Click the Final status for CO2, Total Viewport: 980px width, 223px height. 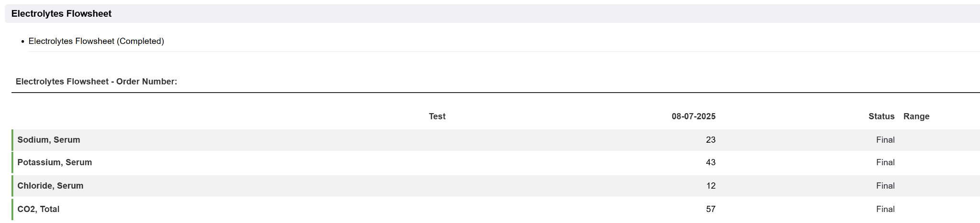pyautogui.click(x=885, y=209)
